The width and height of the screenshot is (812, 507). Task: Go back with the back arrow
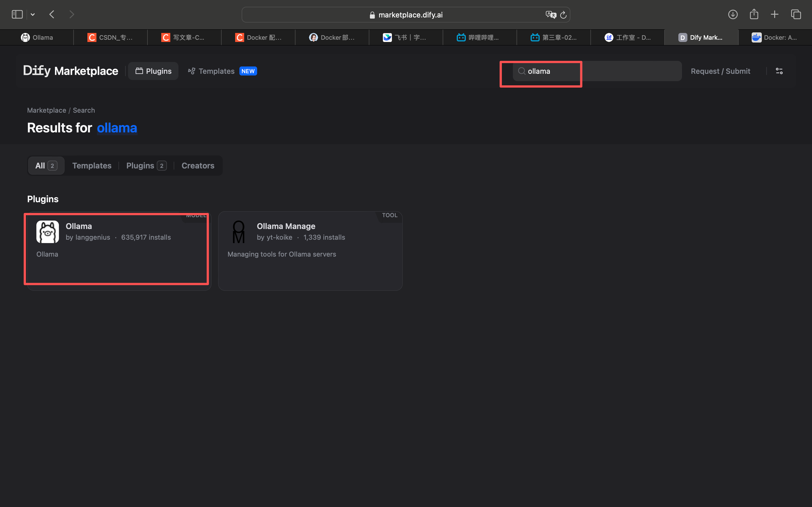click(x=52, y=14)
